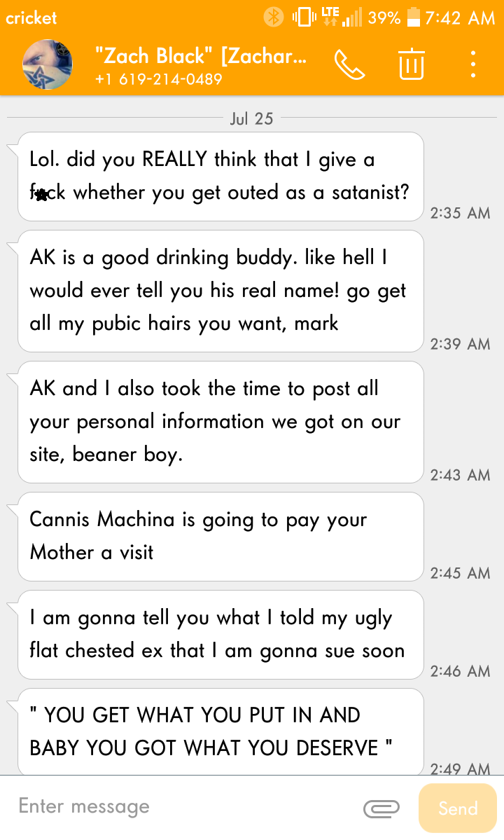
Task: Select the 2:46 AM message bubble
Action: tap(220, 634)
